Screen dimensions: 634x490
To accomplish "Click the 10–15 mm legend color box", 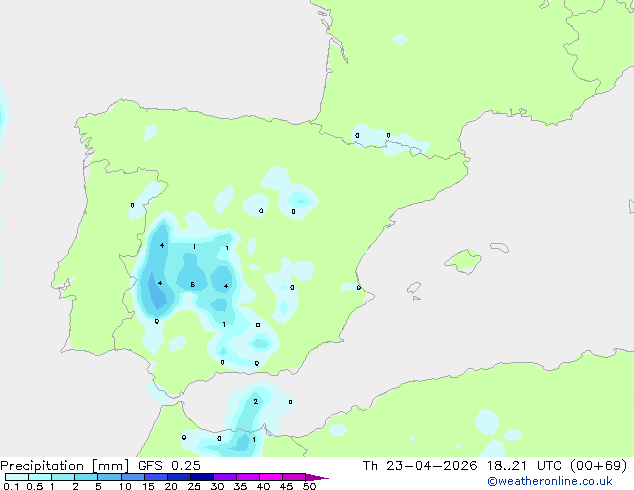I will coord(133,477).
